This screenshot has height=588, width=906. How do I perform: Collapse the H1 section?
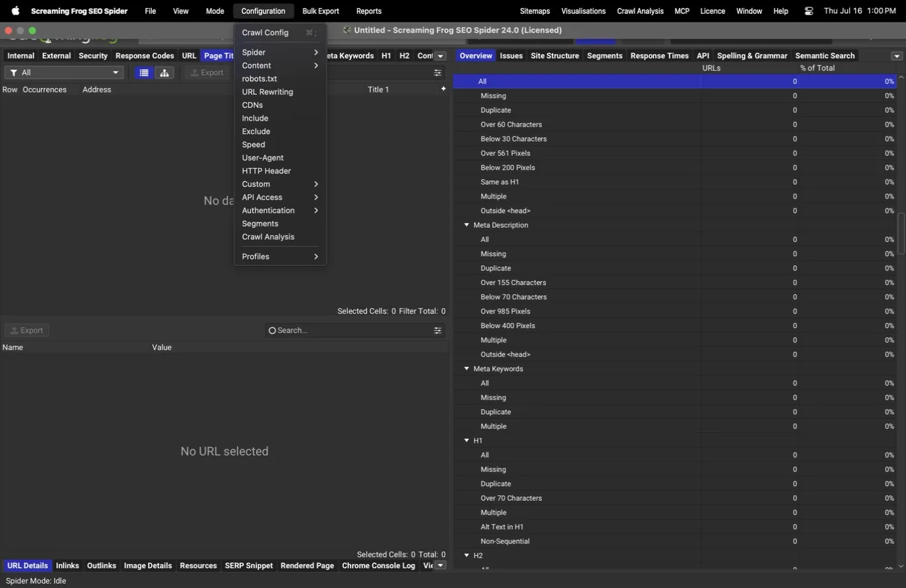pyautogui.click(x=466, y=440)
